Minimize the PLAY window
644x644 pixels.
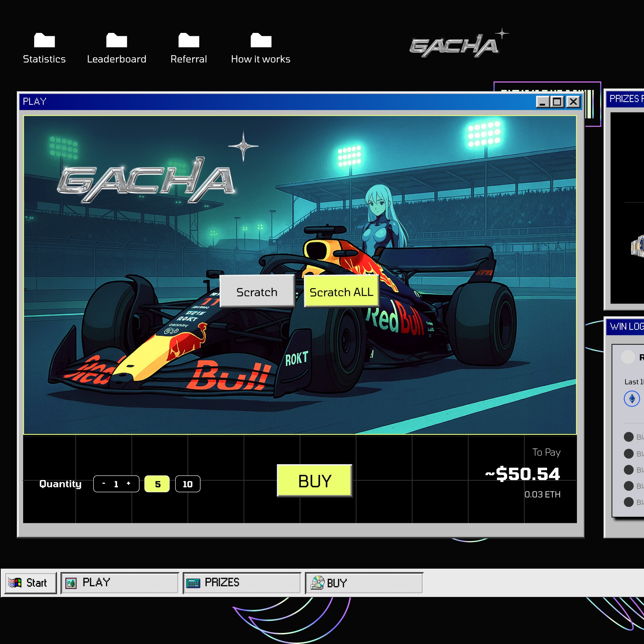[x=543, y=102]
